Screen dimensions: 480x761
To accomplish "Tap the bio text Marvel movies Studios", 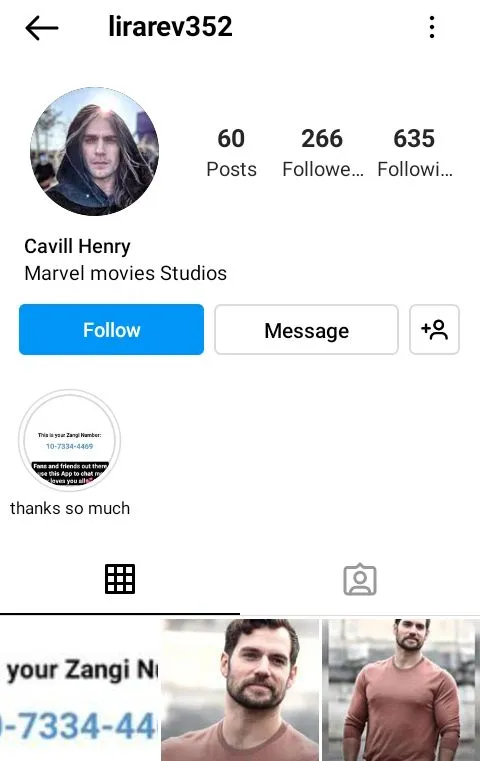I will (x=125, y=273).
